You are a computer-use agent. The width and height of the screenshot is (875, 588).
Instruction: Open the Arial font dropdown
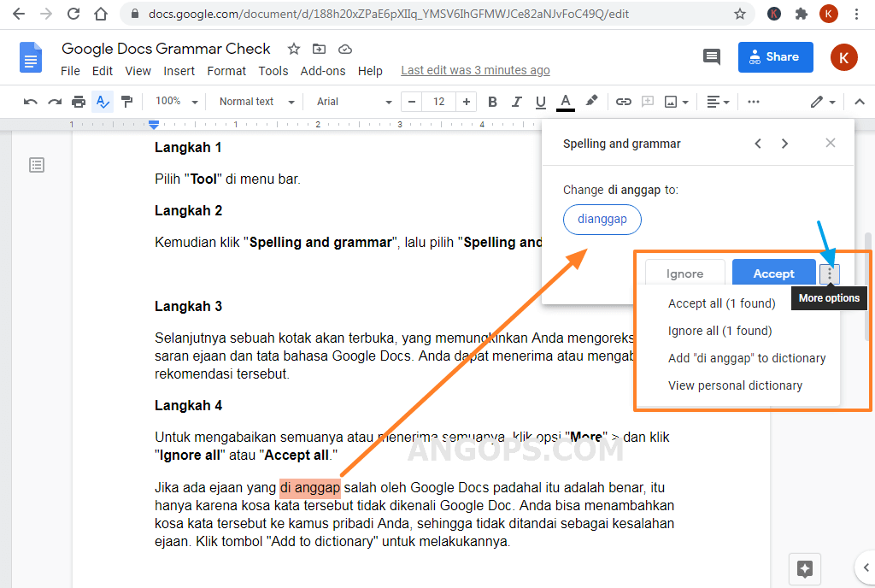(355, 102)
